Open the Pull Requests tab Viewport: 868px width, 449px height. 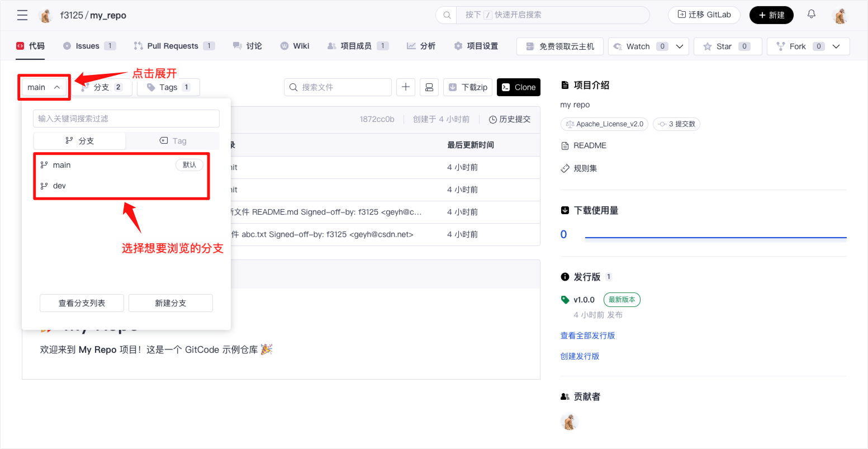click(173, 46)
